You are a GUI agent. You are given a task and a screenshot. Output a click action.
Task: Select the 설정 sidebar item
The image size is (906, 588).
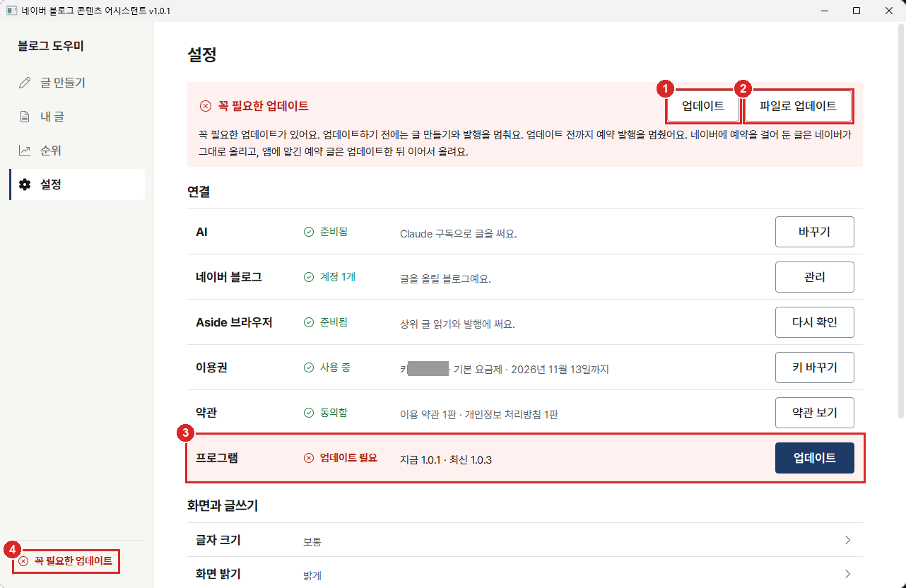point(77,184)
